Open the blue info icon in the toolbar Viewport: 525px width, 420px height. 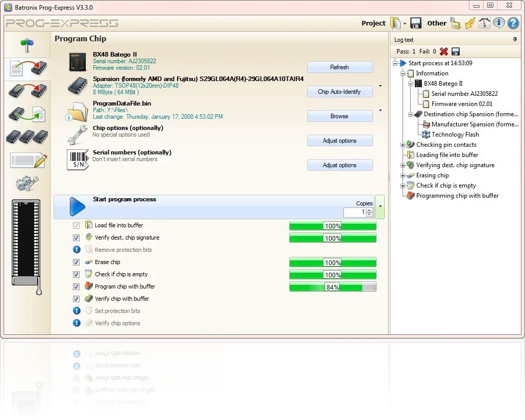point(498,23)
